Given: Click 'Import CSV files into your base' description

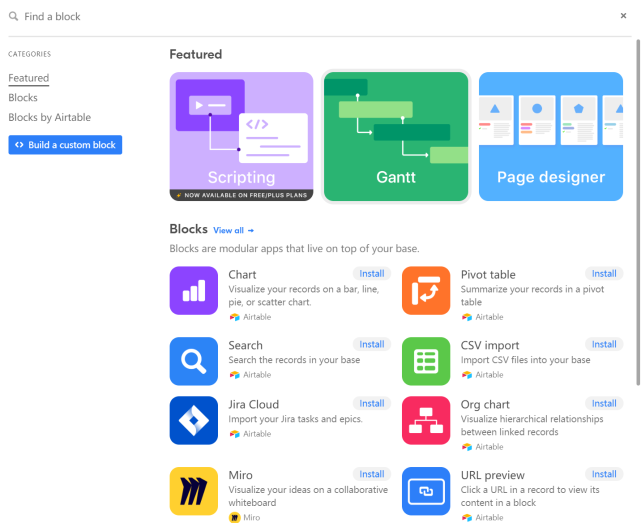Looking at the screenshot, I should coord(525,360).
